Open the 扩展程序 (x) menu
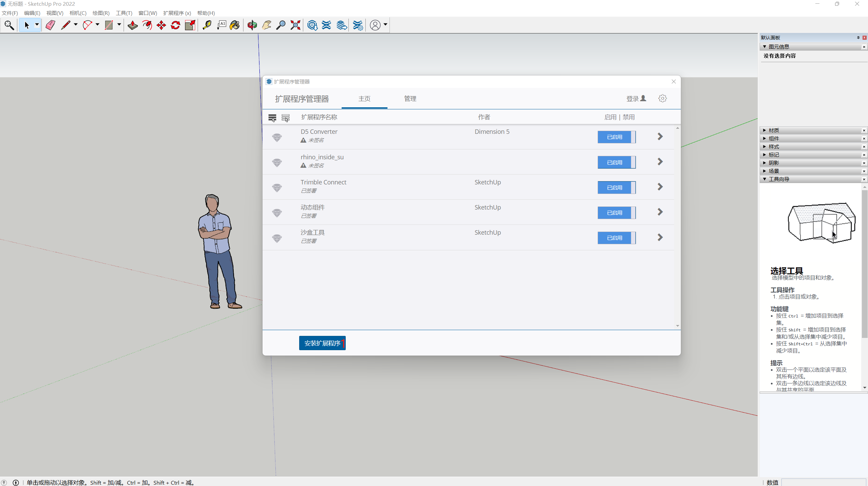The width and height of the screenshot is (868, 486). (177, 13)
